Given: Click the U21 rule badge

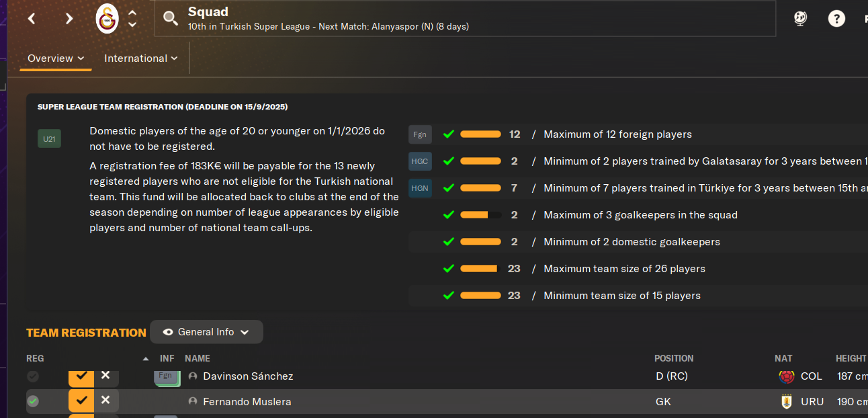Looking at the screenshot, I should 49,139.
